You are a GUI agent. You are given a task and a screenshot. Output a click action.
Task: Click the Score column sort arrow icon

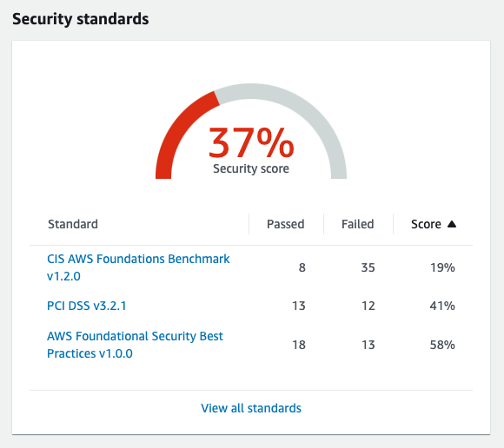pos(452,224)
